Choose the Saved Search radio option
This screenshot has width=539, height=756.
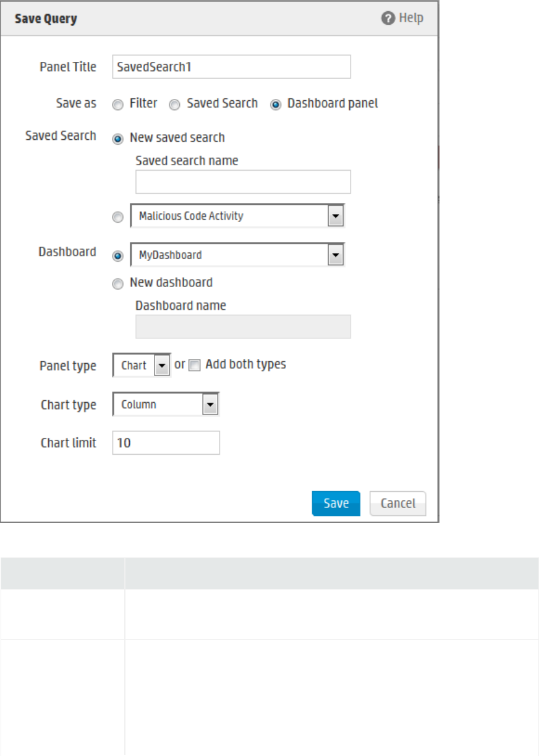(x=175, y=105)
